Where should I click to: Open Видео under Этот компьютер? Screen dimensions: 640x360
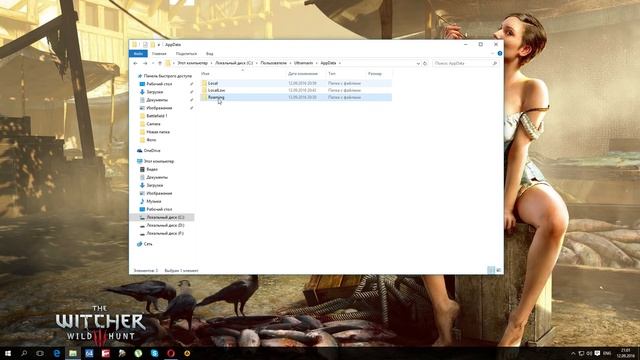[x=152, y=169]
